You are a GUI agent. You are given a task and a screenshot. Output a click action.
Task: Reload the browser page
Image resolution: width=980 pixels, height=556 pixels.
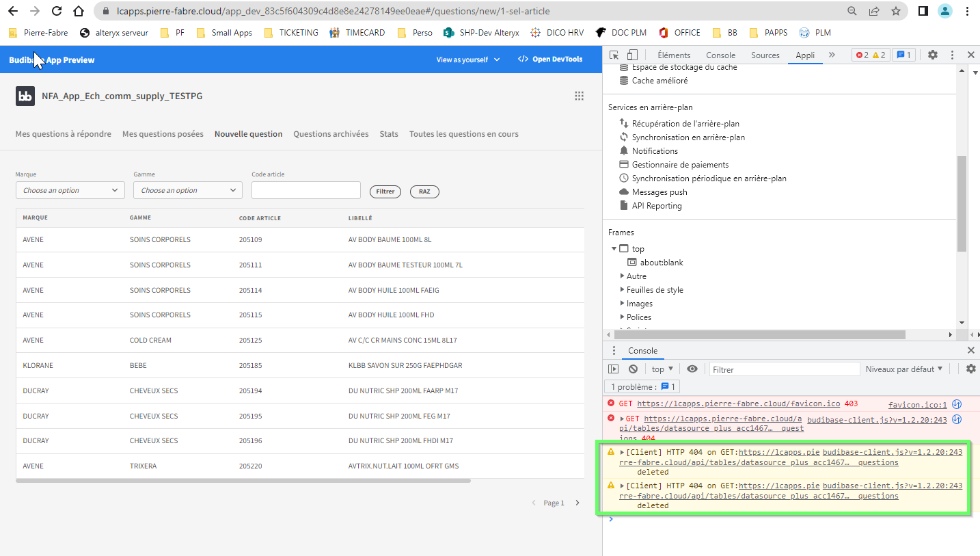pos(57,11)
